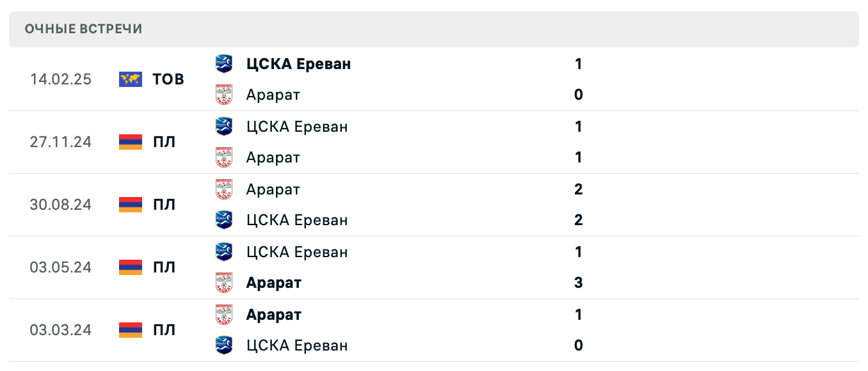Click Ararat crest in 03.03.24 match
The height and width of the screenshot is (371, 868).
pos(224,315)
